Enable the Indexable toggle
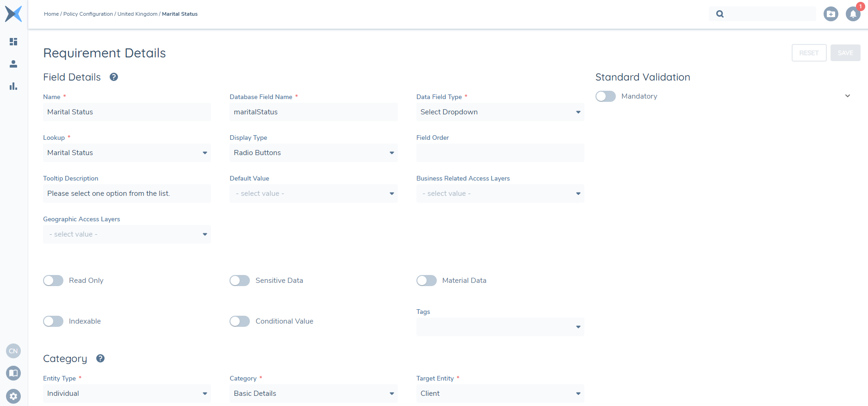 coord(53,321)
